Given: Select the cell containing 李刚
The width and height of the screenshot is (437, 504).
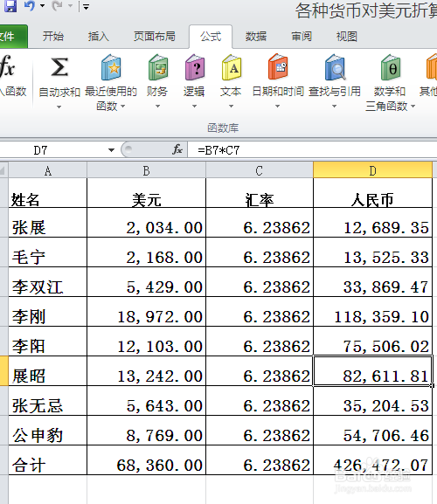Looking at the screenshot, I should (x=47, y=312).
